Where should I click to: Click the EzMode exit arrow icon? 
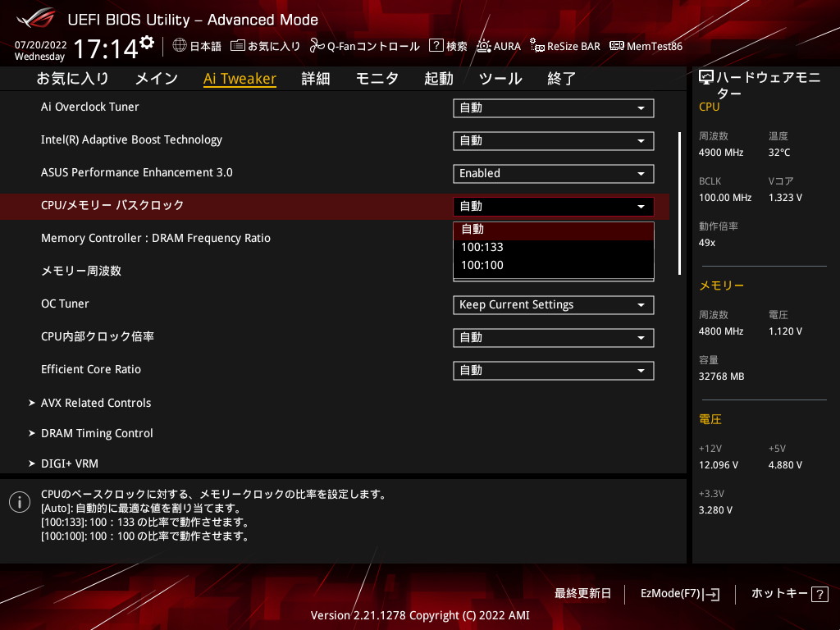point(712,594)
